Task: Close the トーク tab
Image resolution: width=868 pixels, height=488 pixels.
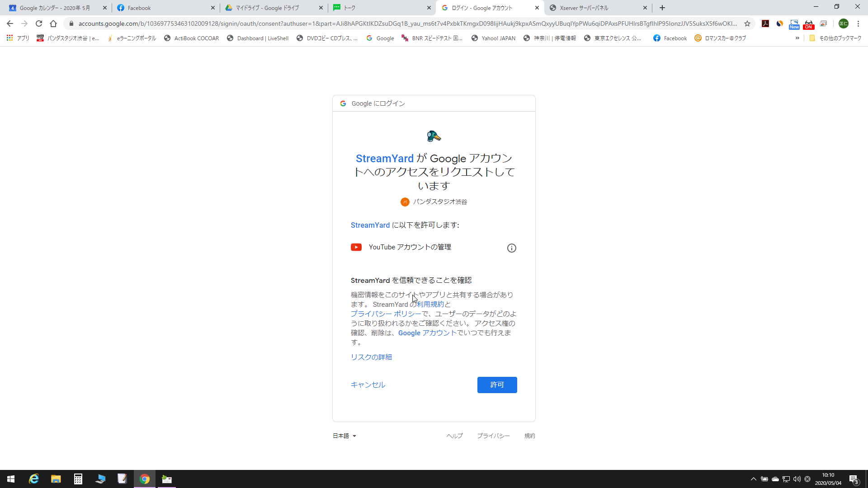Action: pyautogui.click(x=429, y=8)
